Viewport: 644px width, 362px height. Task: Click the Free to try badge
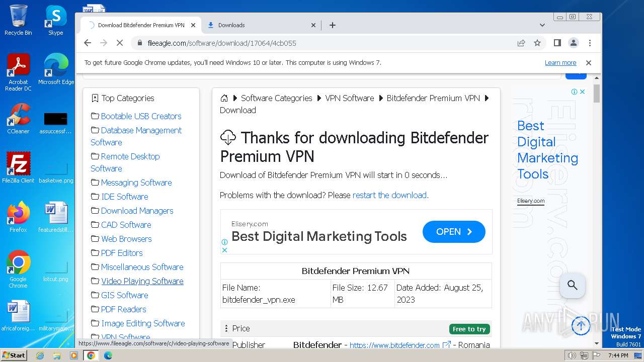469,329
